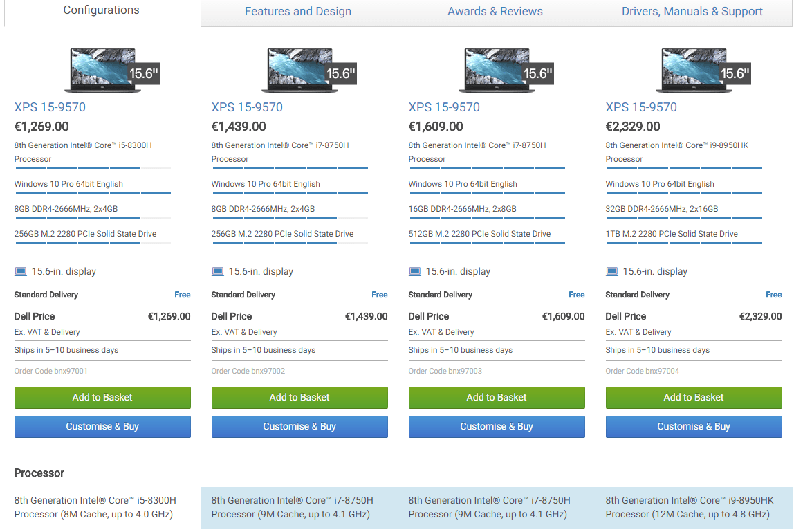The height and width of the screenshot is (532, 794).
Task: Go back to the Configurations tab
Action: coord(101,10)
